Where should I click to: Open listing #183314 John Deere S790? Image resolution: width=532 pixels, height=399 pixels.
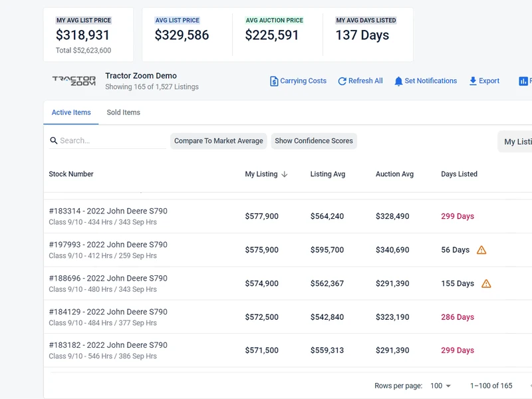pos(108,211)
